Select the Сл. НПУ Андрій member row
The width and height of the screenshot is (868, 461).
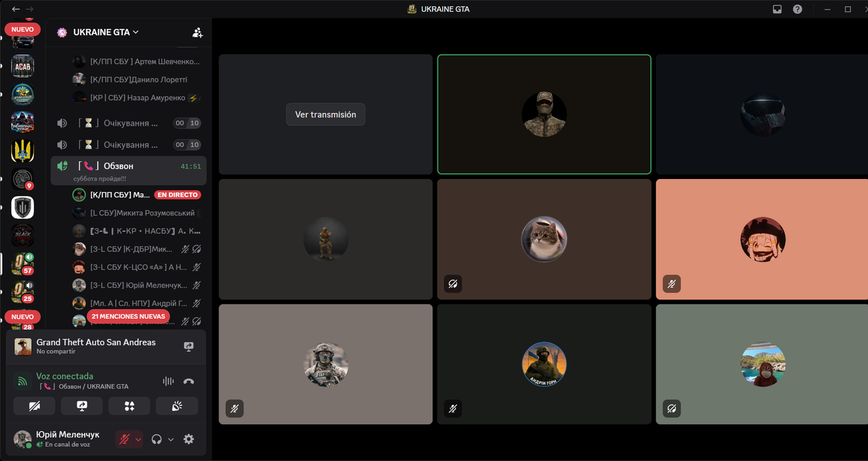[136, 303]
